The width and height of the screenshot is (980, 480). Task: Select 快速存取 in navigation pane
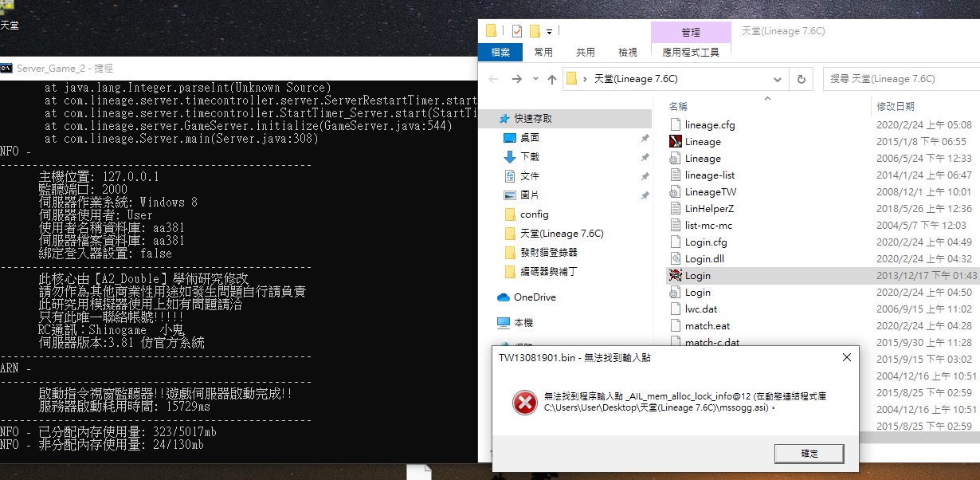click(x=532, y=118)
